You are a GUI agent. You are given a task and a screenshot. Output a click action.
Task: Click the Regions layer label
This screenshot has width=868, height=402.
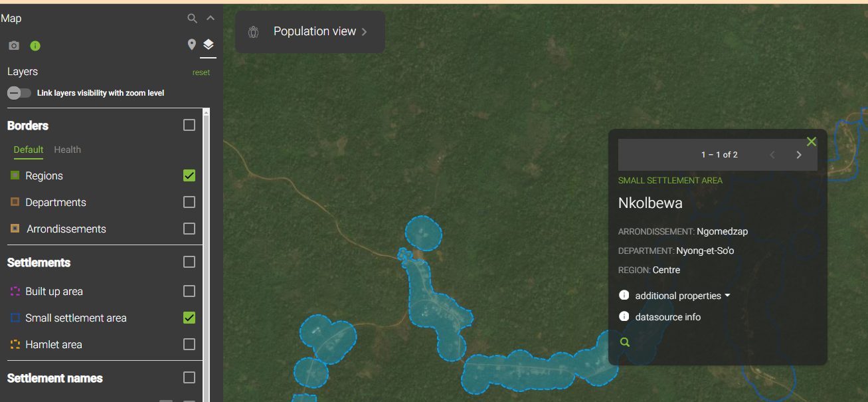click(x=44, y=175)
